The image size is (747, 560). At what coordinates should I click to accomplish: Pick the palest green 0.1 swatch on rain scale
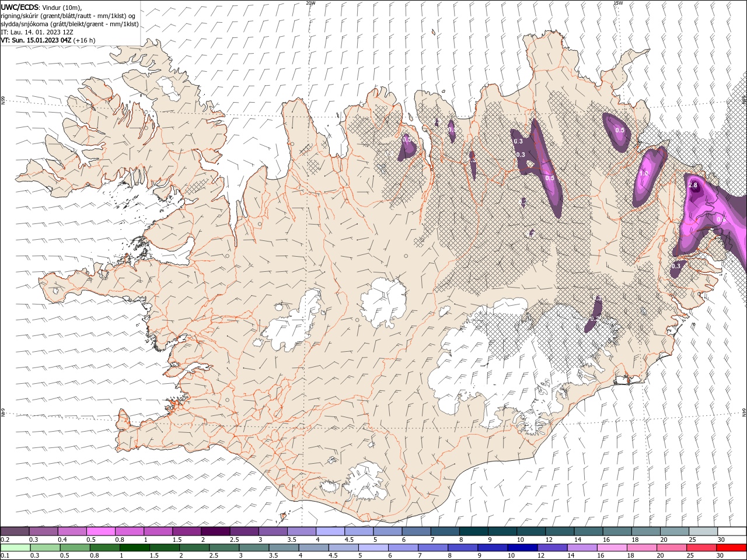coord(15,548)
